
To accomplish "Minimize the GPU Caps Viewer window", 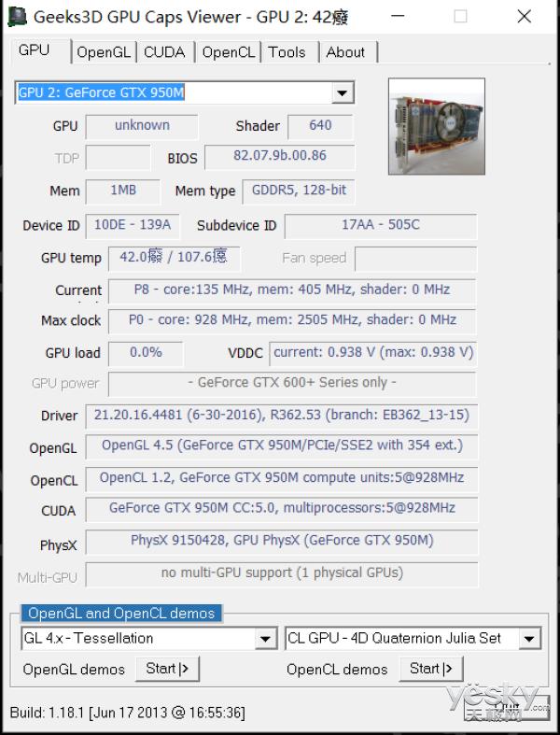I will coord(398,17).
